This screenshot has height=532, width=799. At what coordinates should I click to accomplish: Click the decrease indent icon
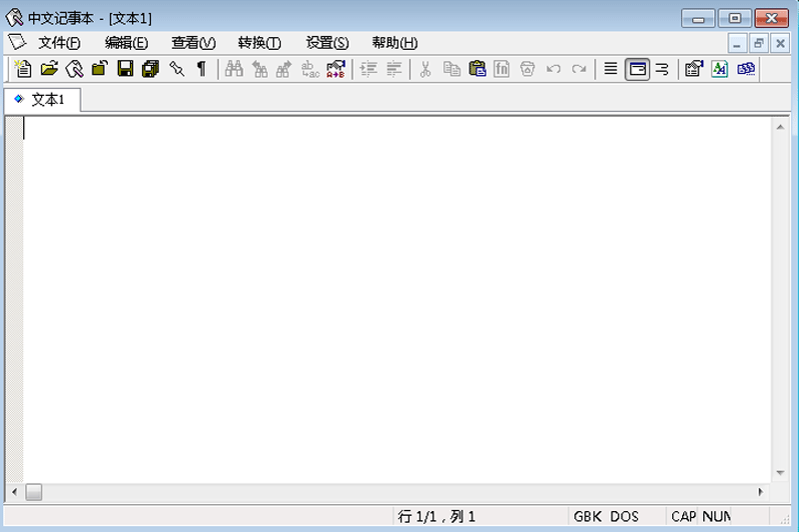coord(394,69)
